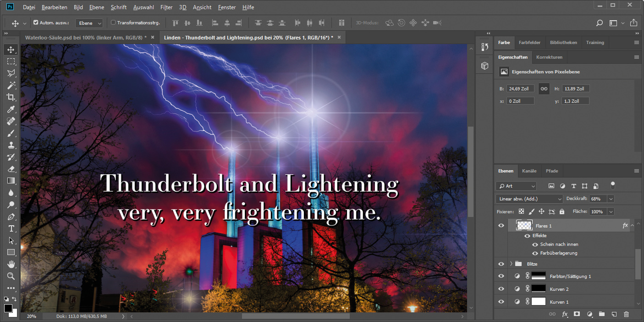Switch to Waterloo-Säule.psd document tab
This screenshot has width=644, height=322.
point(86,37)
